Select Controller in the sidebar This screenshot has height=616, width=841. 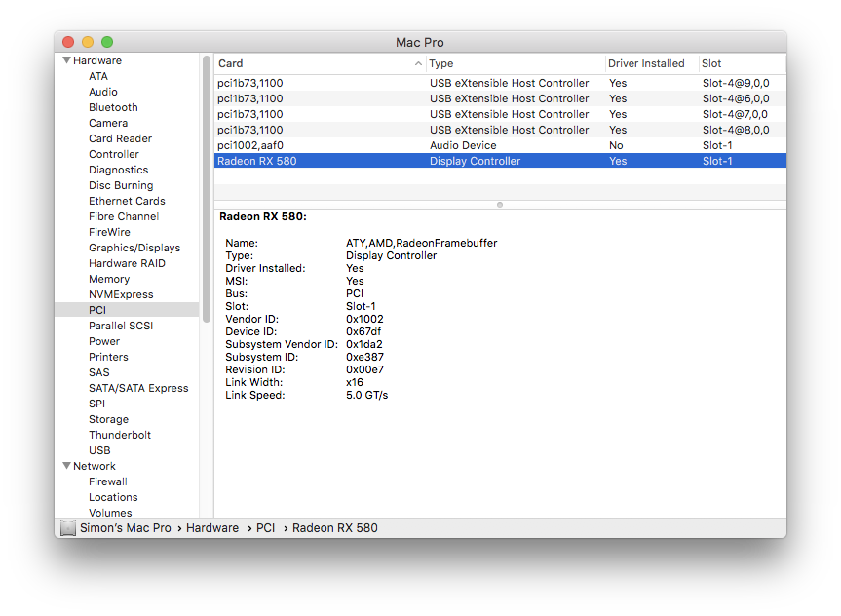tap(114, 154)
